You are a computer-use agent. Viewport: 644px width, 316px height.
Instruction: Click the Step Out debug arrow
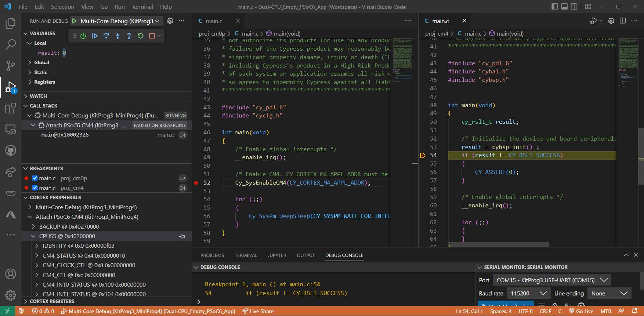pyautogui.click(x=129, y=36)
